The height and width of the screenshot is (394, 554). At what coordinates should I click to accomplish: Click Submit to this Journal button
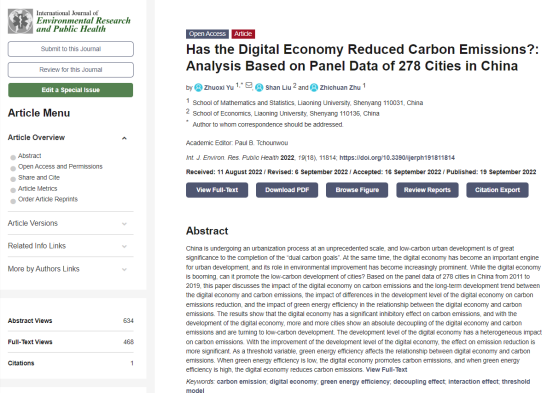tap(71, 49)
